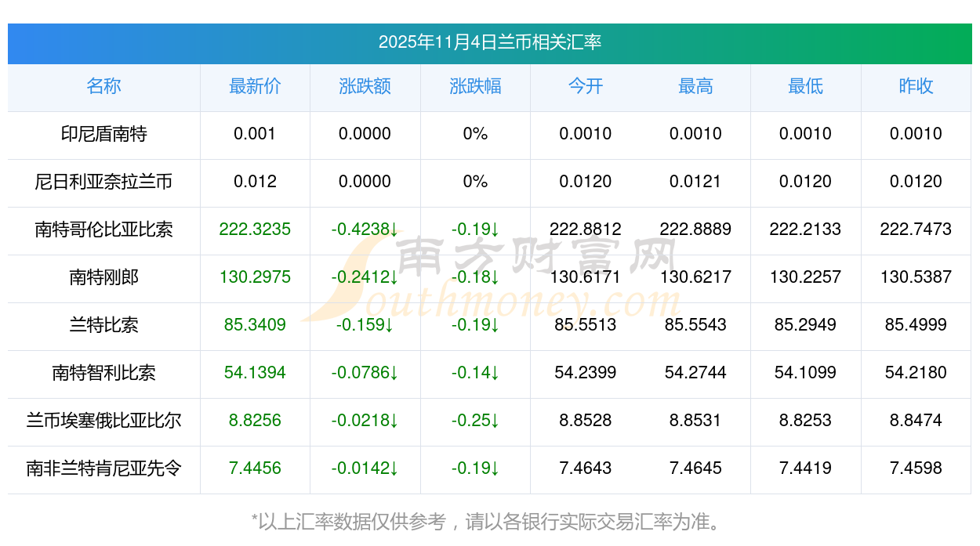
Task: Click the 今开 column header
Action: point(586,87)
